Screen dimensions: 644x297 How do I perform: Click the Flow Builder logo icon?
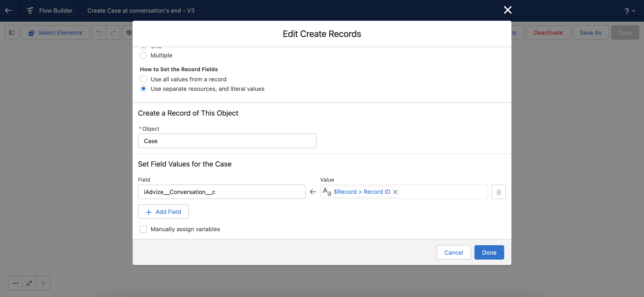(30, 11)
